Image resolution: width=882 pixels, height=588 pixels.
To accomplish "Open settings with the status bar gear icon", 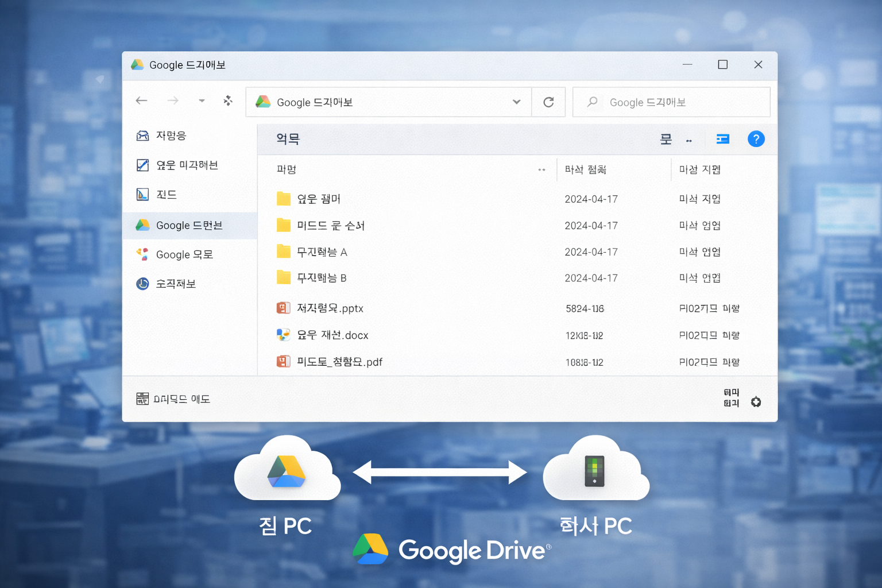I will pos(756,402).
